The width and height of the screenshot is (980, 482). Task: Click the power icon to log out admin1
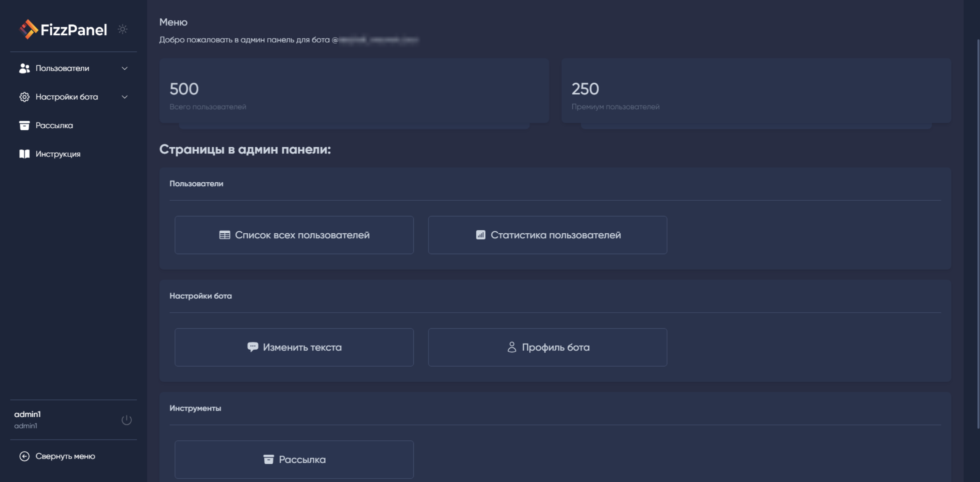[x=127, y=420]
